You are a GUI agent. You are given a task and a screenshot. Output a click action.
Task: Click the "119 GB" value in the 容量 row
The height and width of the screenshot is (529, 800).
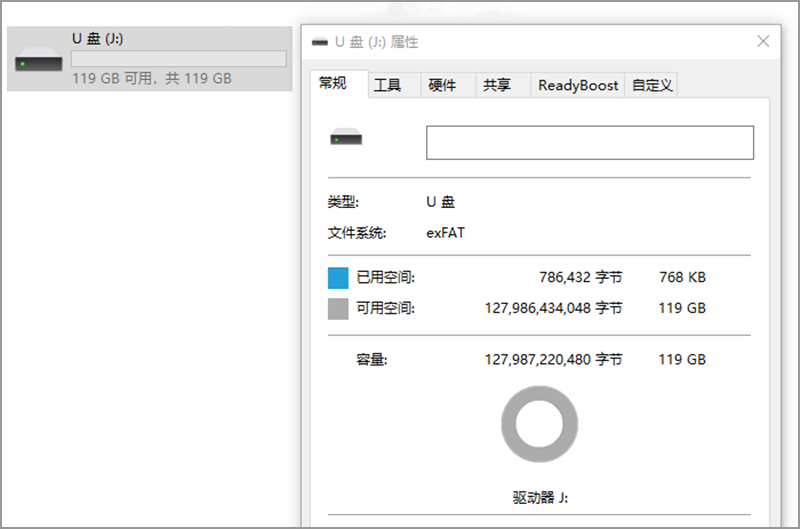(x=682, y=360)
